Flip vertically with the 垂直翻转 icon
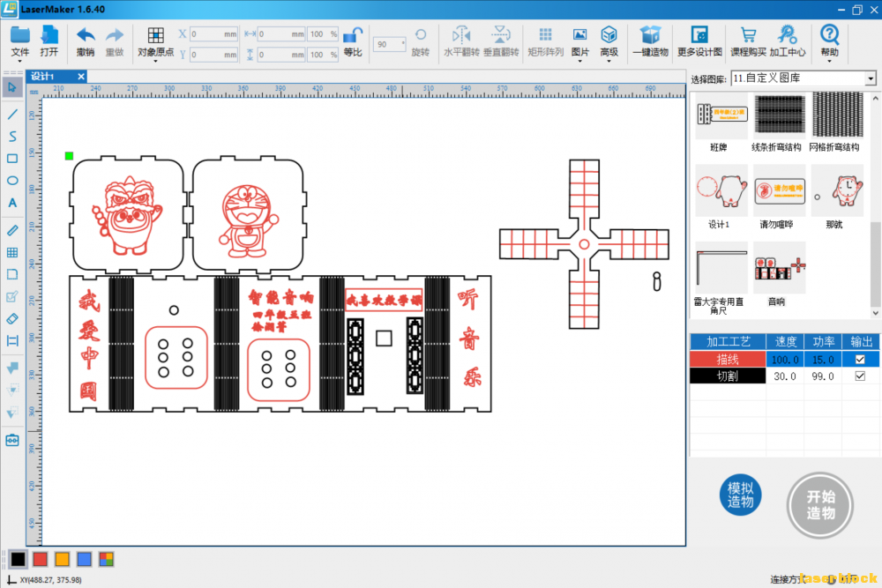The width and height of the screenshot is (882, 588). 500,35
